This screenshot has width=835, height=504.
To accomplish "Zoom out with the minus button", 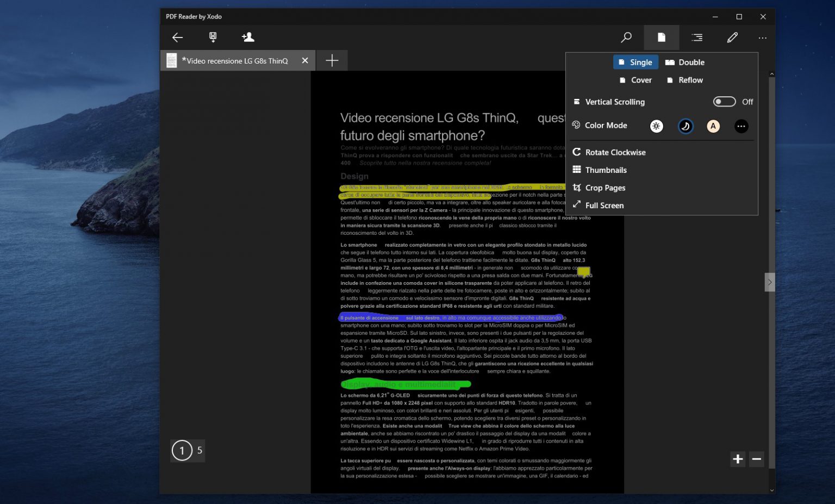I will pos(756,459).
